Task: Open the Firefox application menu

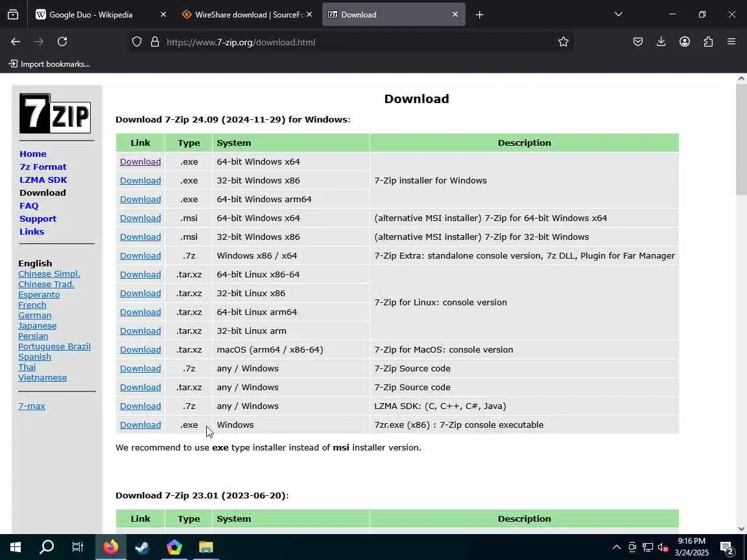Action: (731, 42)
